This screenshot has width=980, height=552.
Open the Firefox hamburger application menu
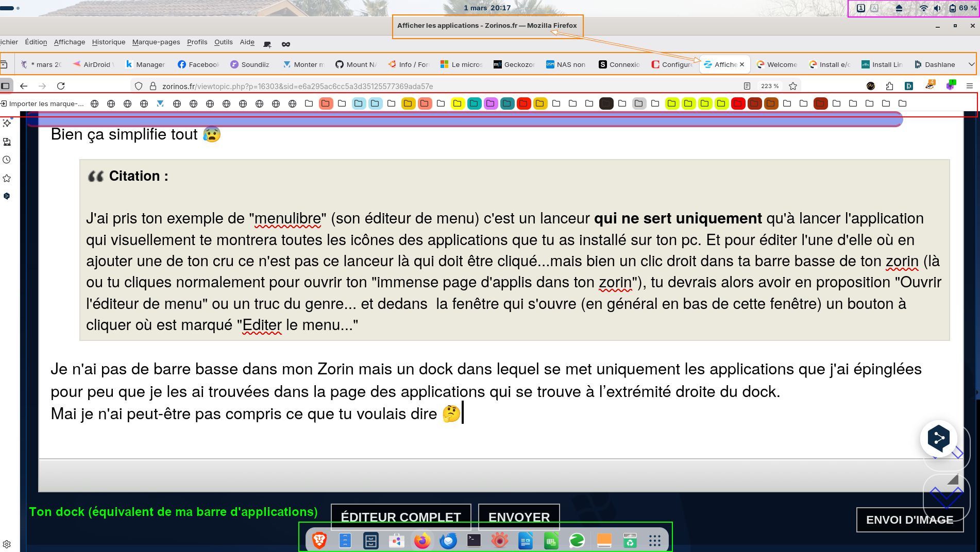pyautogui.click(x=970, y=86)
